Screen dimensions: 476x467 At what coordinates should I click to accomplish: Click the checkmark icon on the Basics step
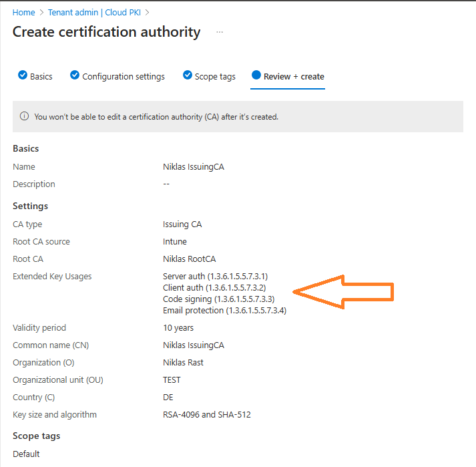pyautogui.click(x=23, y=75)
